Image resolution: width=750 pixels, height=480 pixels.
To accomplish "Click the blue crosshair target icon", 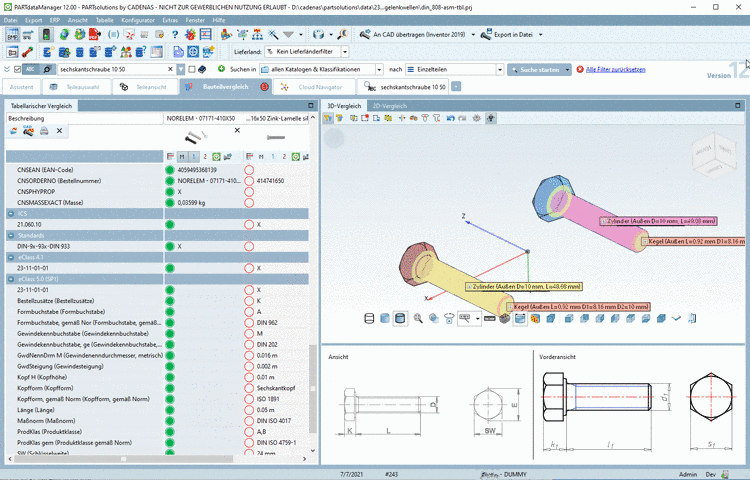I will (193, 52).
